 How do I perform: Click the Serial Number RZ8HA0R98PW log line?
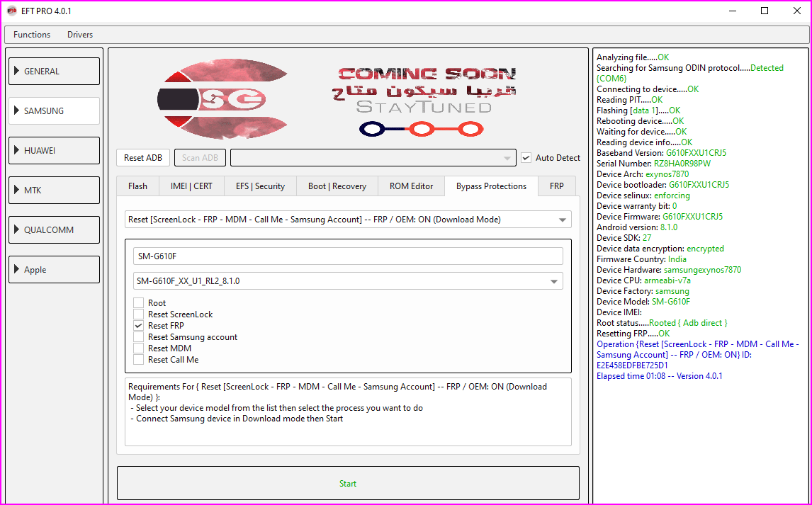coord(653,164)
